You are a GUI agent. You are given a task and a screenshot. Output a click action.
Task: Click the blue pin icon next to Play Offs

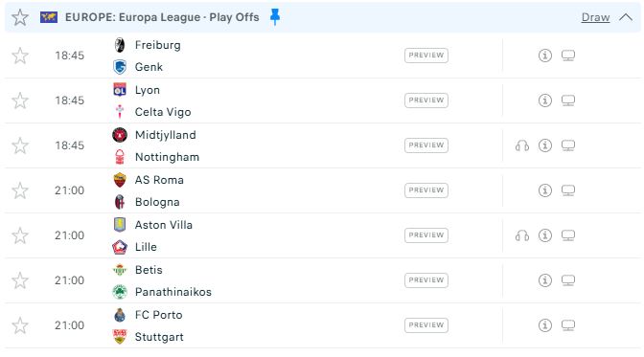click(275, 17)
